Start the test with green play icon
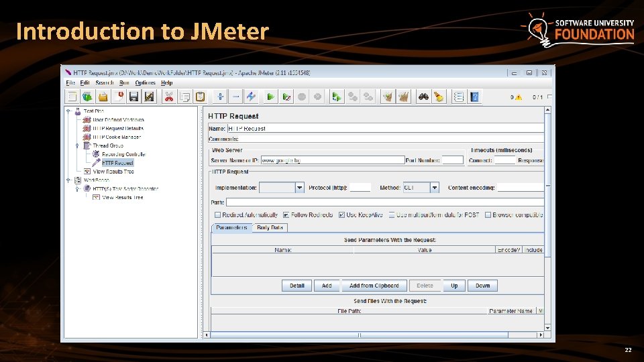 (270, 97)
